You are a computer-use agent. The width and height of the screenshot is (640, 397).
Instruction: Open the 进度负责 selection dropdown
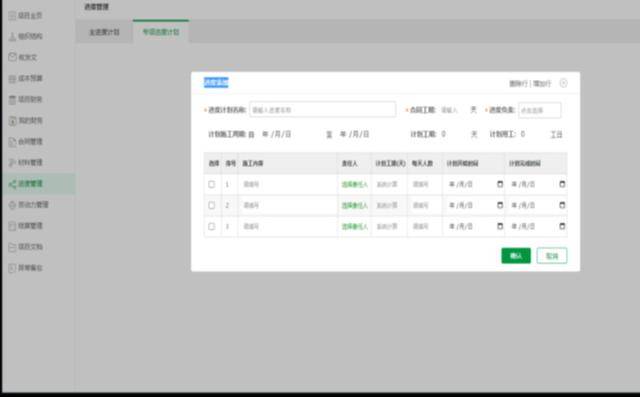pyautogui.click(x=540, y=110)
